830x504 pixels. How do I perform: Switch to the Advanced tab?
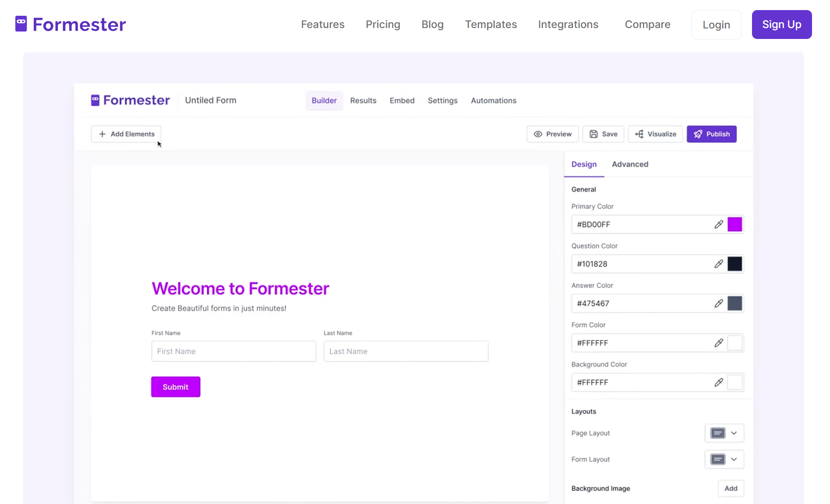[630, 164]
